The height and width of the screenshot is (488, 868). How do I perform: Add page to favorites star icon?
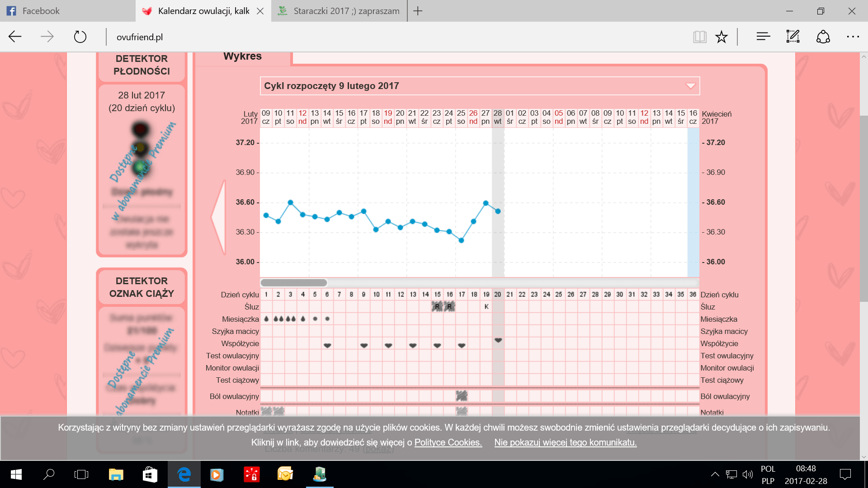pyautogui.click(x=722, y=37)
